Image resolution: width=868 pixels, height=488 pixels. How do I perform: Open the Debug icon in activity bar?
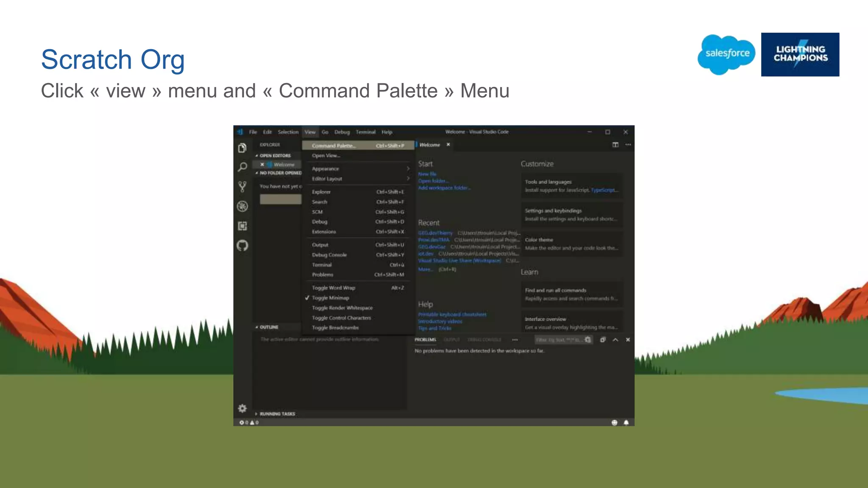[242, 206]
